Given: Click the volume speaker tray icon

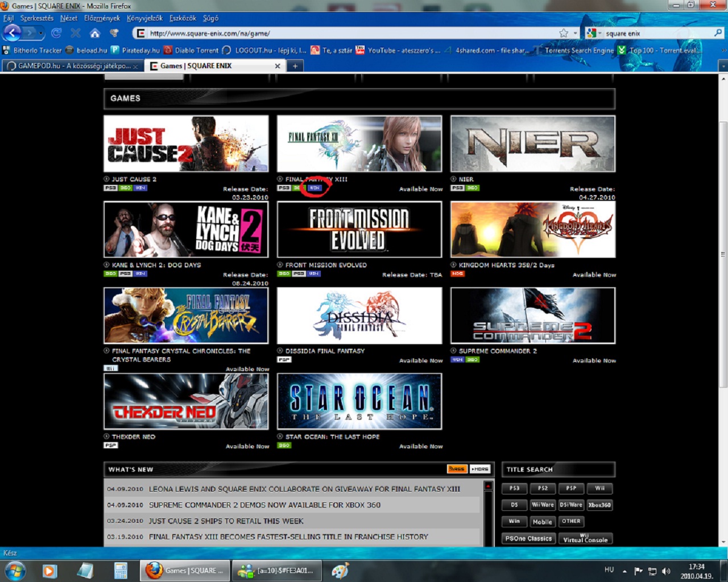Looking at the screenshot, I should (x=666, y=571).
